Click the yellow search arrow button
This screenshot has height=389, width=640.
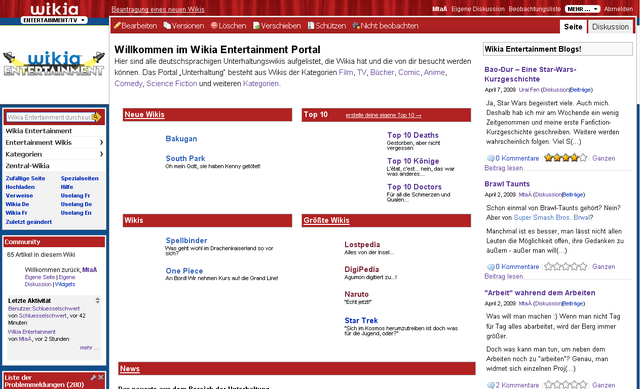97,117
